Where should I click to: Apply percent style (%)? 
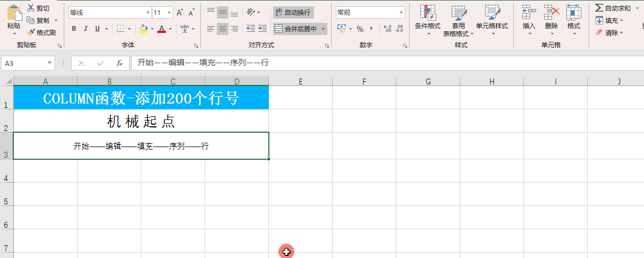point(360,29)
